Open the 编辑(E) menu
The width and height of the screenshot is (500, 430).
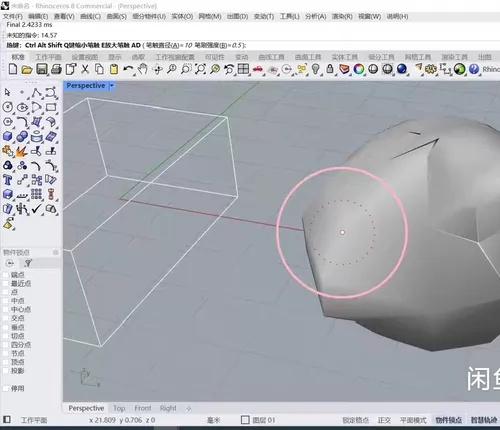pos(38,16)
